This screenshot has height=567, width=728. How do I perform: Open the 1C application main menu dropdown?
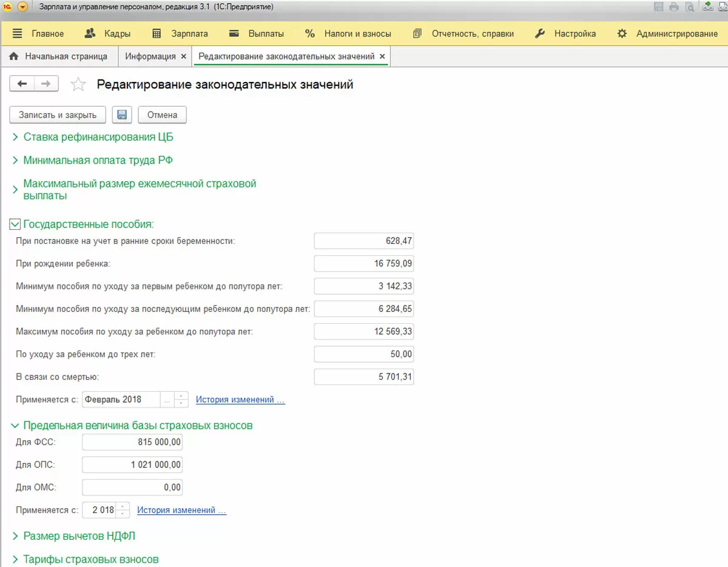(x=23, y=7)
